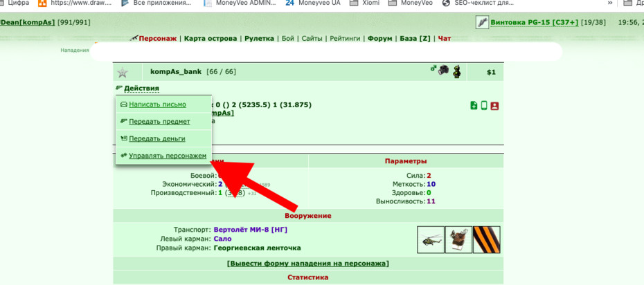Click the Сало left pocket link
The width and height of the screenshot is (644, 285).
pos(222,239)
